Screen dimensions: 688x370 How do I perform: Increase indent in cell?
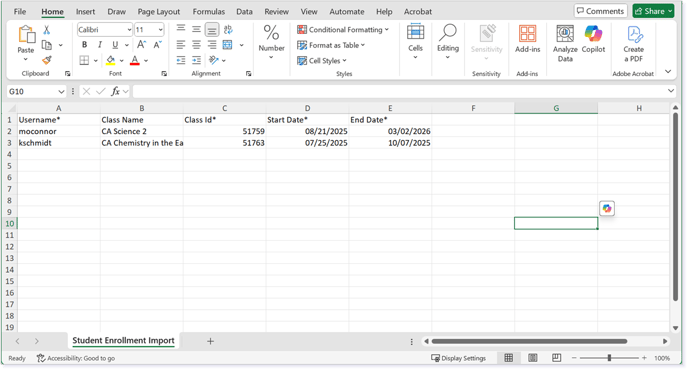point(196,60)
